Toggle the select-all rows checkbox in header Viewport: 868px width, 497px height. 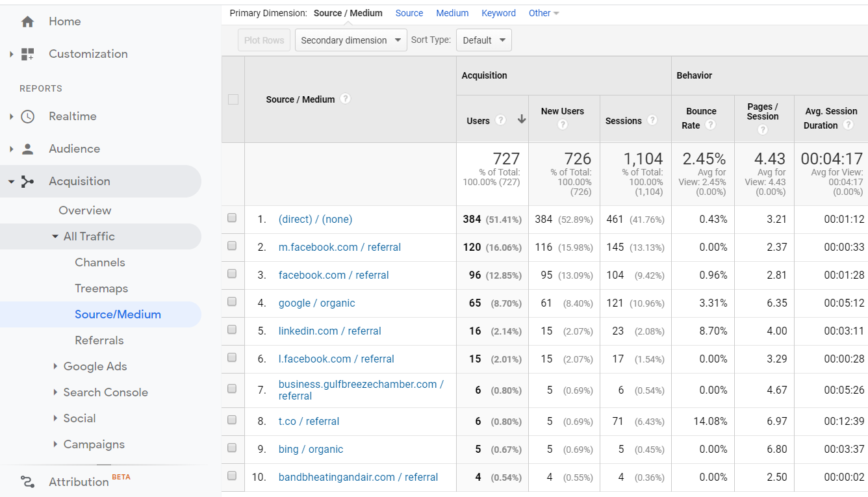tap(233, 99)
